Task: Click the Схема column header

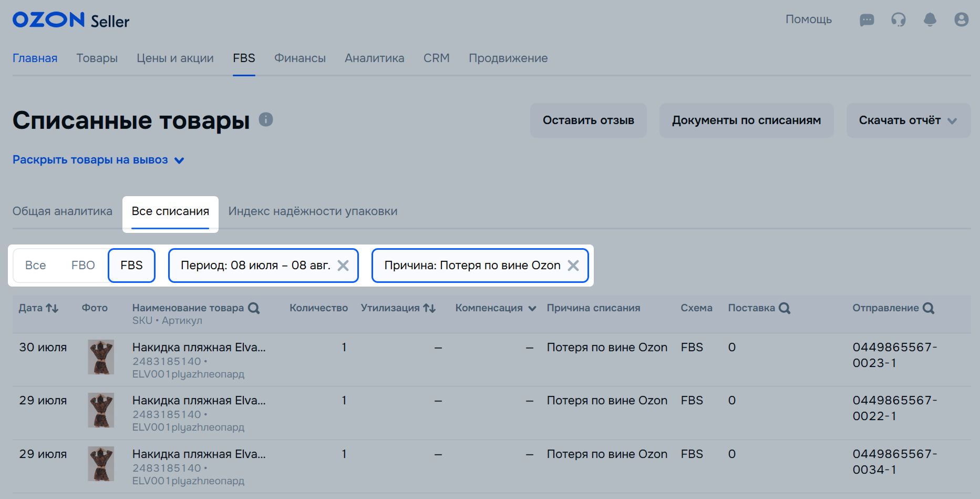Action: 696,308
